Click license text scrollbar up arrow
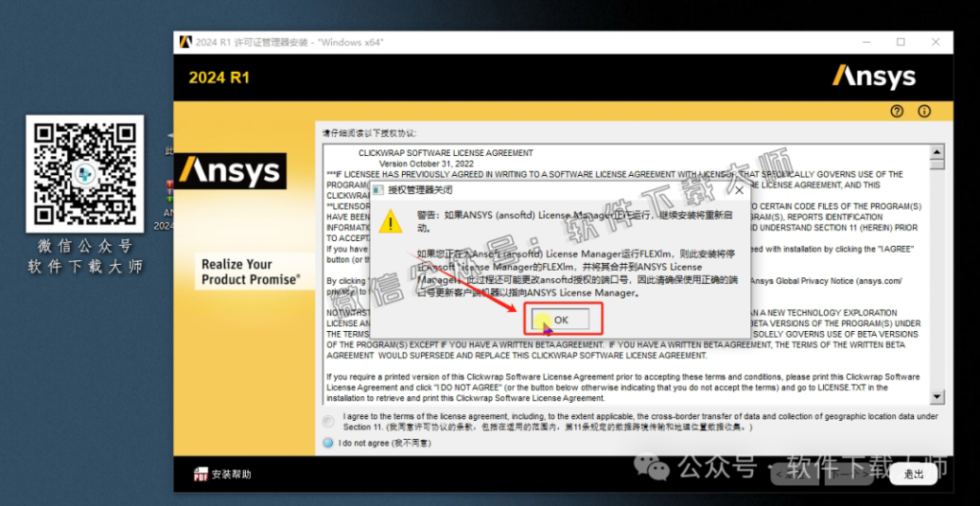Image resolution: width=980 pixels, height=506 pixels. (937, 152)
